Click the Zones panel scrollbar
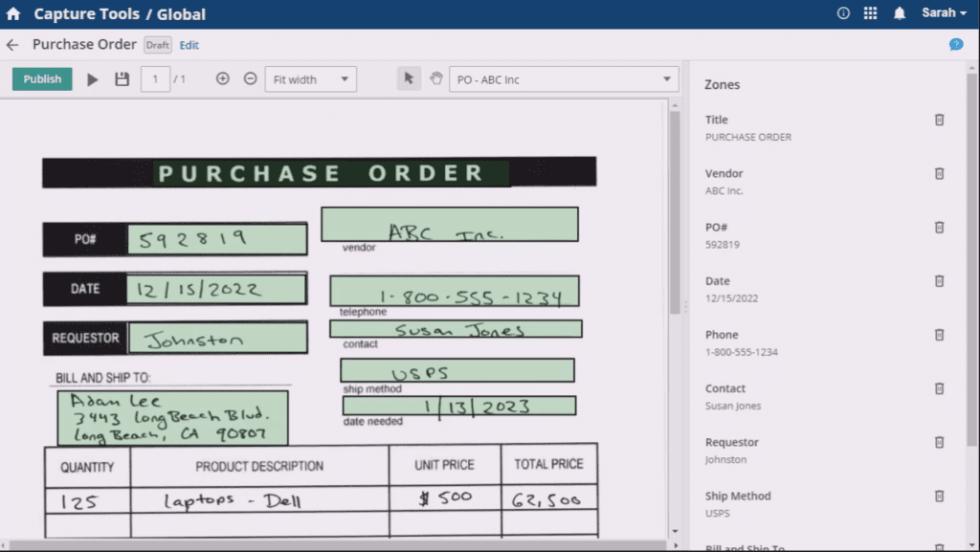This screenshot has width=980, height=552. pyautogui.click(x=972, y=259)
